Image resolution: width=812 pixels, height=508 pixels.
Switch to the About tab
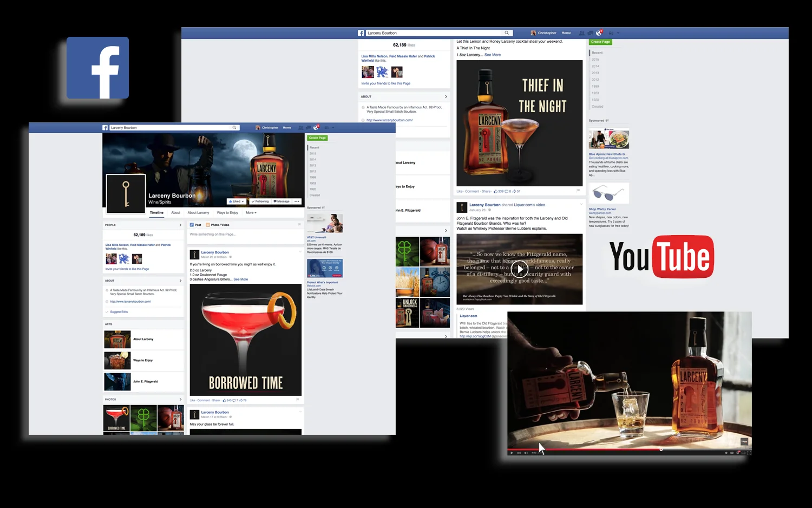[x=175, y=213]
